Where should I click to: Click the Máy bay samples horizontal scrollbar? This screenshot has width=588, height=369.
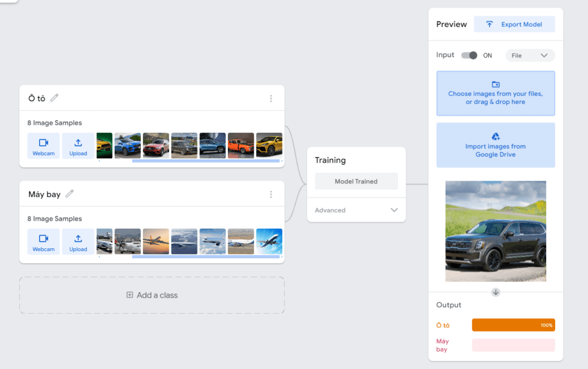[x=206, y=257]
